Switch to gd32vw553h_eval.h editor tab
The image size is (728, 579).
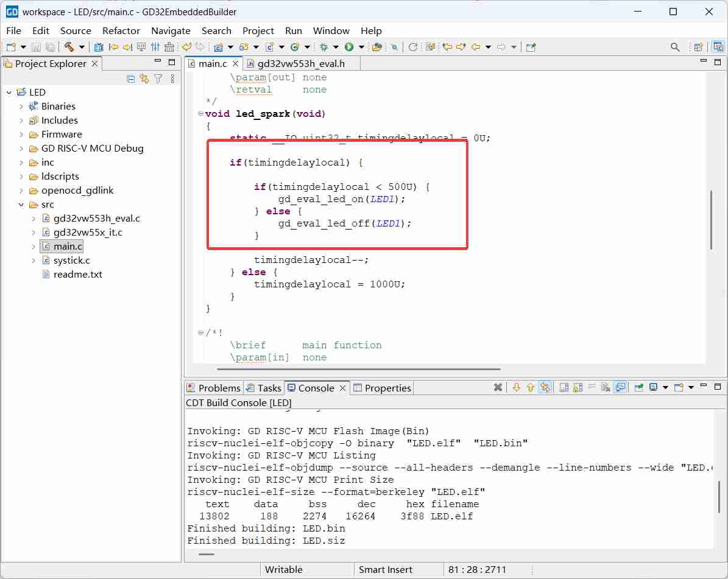click(300, 63)
